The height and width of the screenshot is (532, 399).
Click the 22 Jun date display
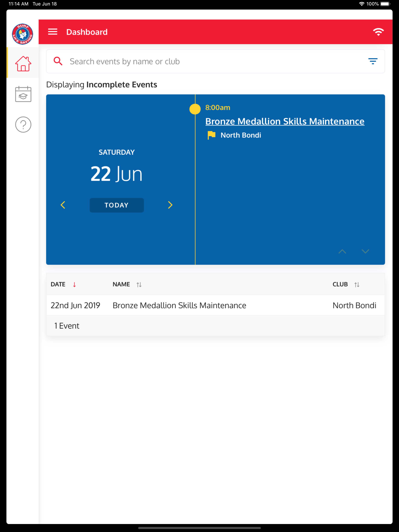point(117,174)
